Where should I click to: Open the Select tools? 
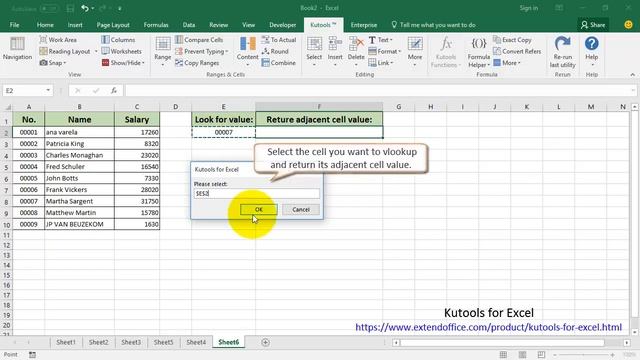tap(314, 51)
